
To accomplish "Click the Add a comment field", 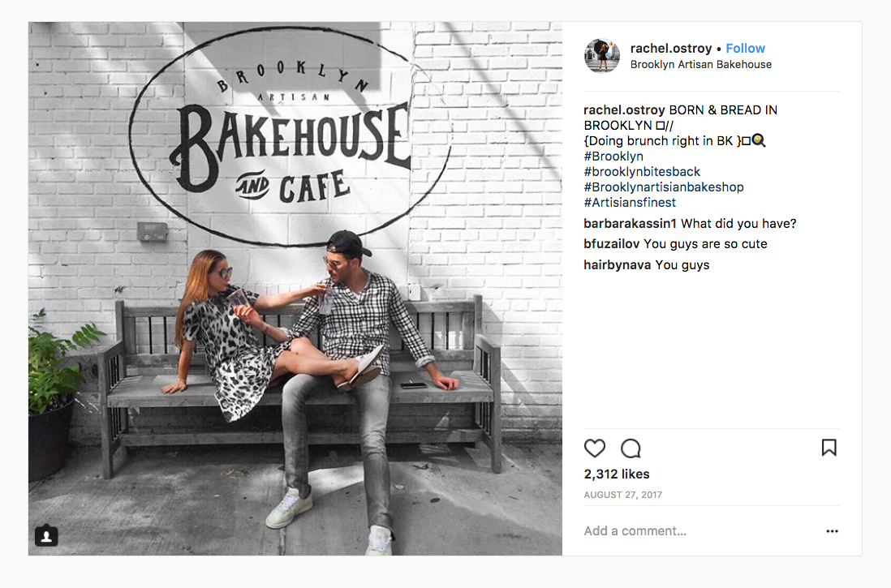I will [x=699, y=531].
